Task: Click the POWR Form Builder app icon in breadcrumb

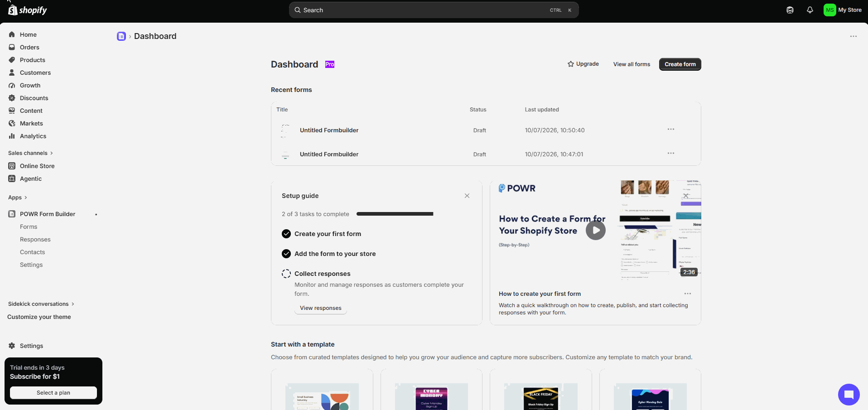Action: (121, 36)
